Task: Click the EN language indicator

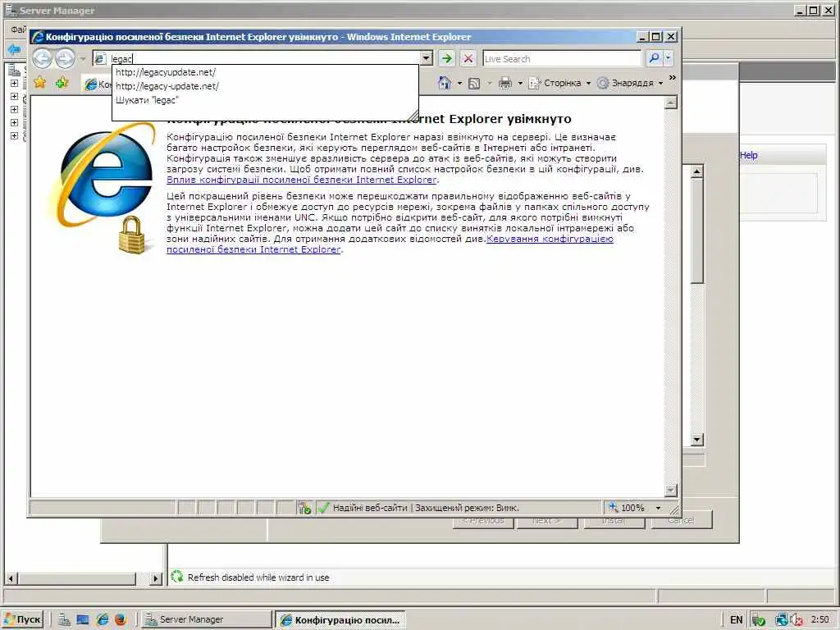Action: 736,620
